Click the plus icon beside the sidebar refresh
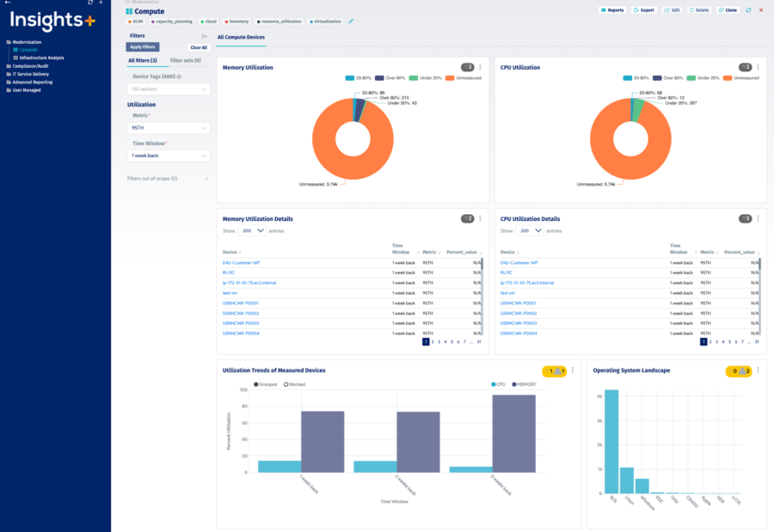Viewport: 774px width, 532px height. (101, 4)
